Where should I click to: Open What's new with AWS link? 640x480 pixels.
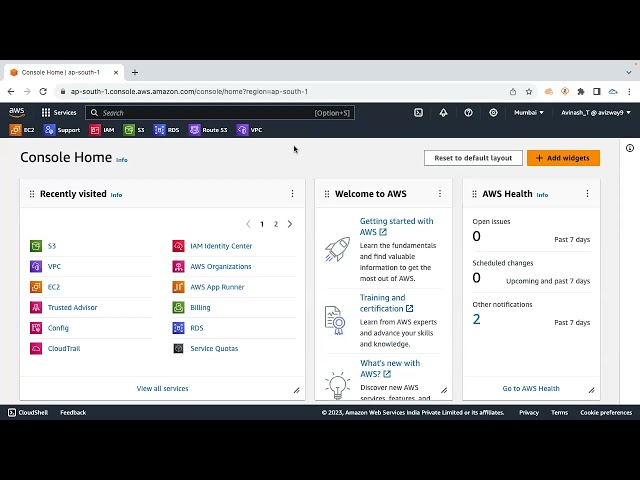coord(390,369)
